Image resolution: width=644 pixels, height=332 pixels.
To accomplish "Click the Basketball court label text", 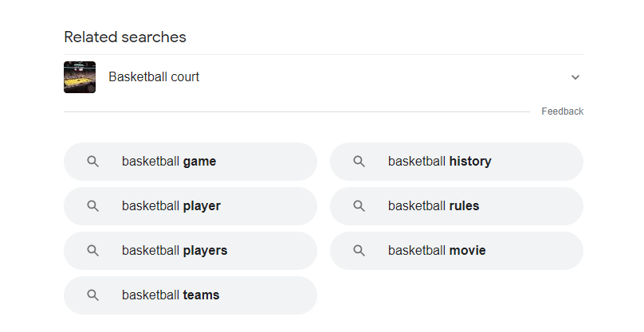I will tap(154, 76).
